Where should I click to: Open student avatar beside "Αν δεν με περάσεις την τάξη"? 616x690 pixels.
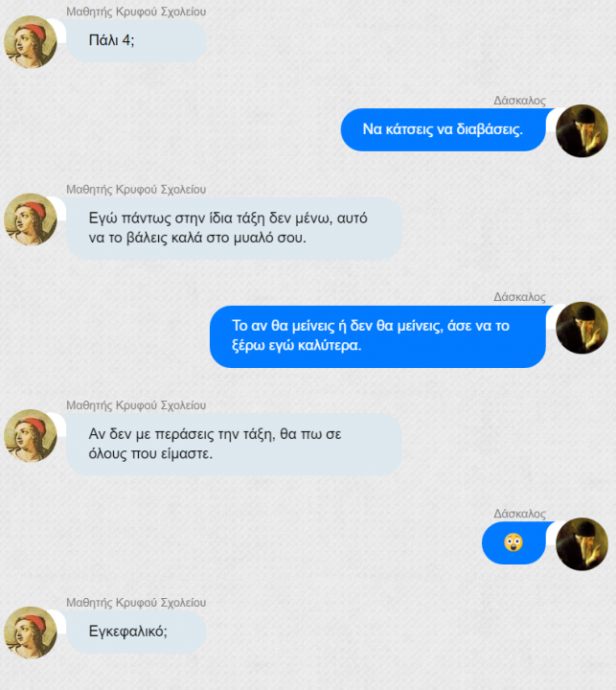pyautogui.click(x=31, y=436)
